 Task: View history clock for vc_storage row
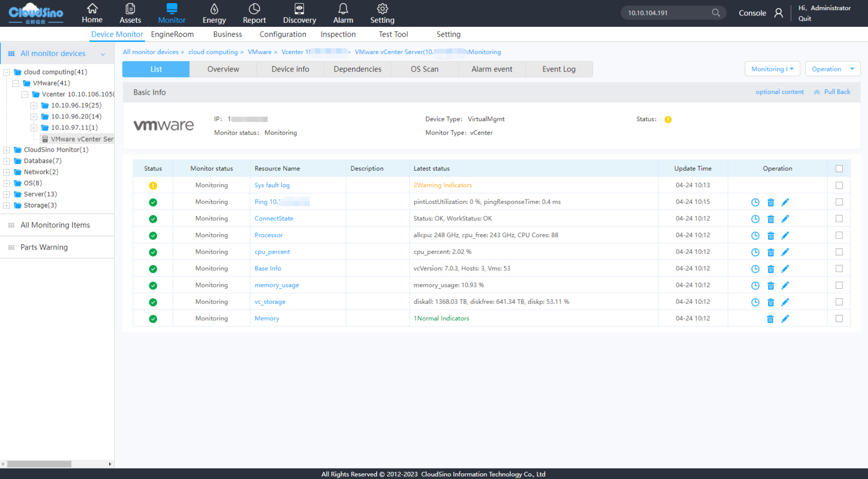point(755,302)
